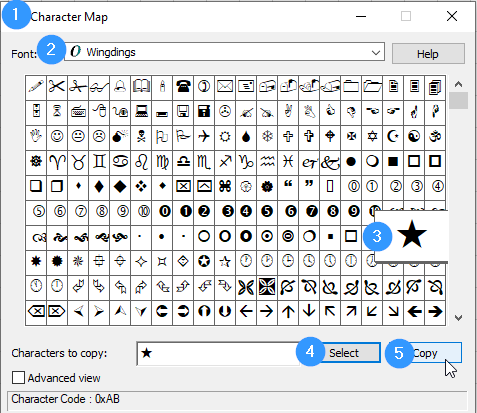Click the Characters to copy field
The height and width of the screenshot is (413, 477).
pos(218,353)
